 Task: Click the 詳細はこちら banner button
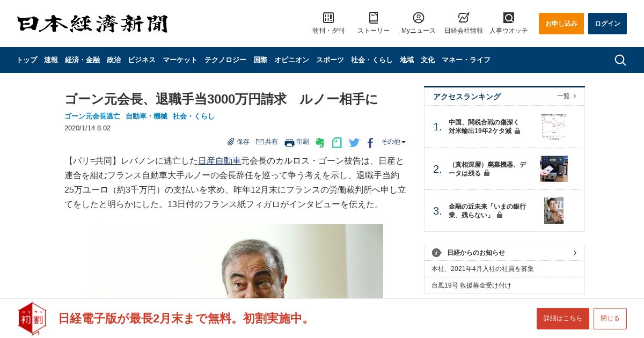tap(563, 319)
